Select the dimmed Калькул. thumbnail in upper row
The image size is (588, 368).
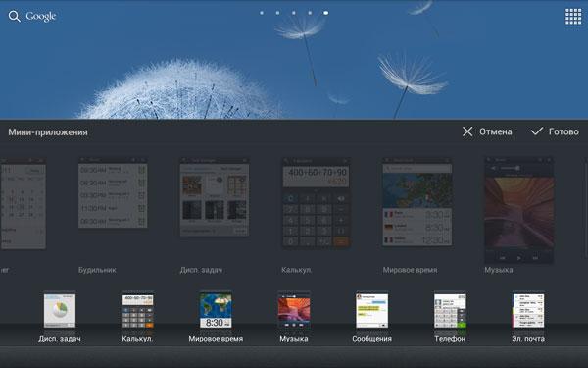(317, 203)
